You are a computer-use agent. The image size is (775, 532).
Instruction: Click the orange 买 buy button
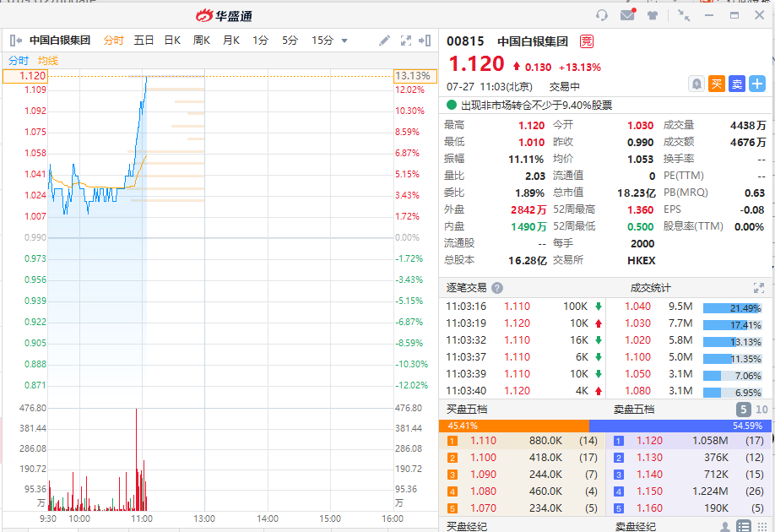(x=717, y=84)
